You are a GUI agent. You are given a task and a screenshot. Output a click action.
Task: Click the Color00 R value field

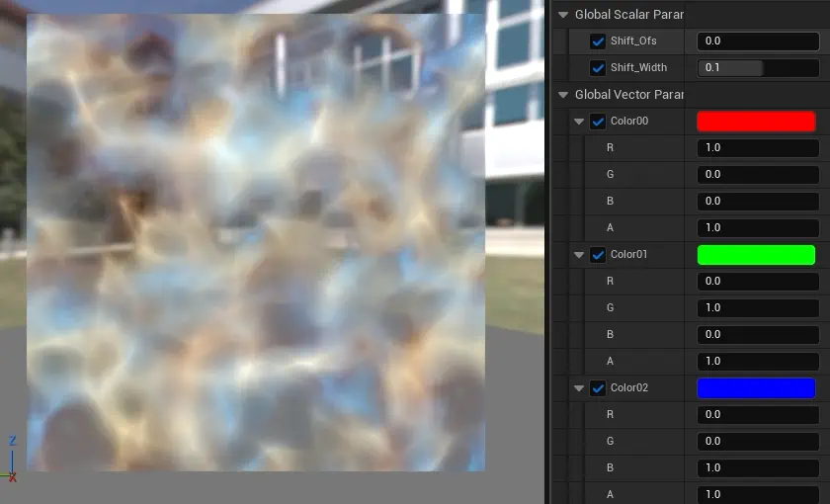(x=758, y=148)
